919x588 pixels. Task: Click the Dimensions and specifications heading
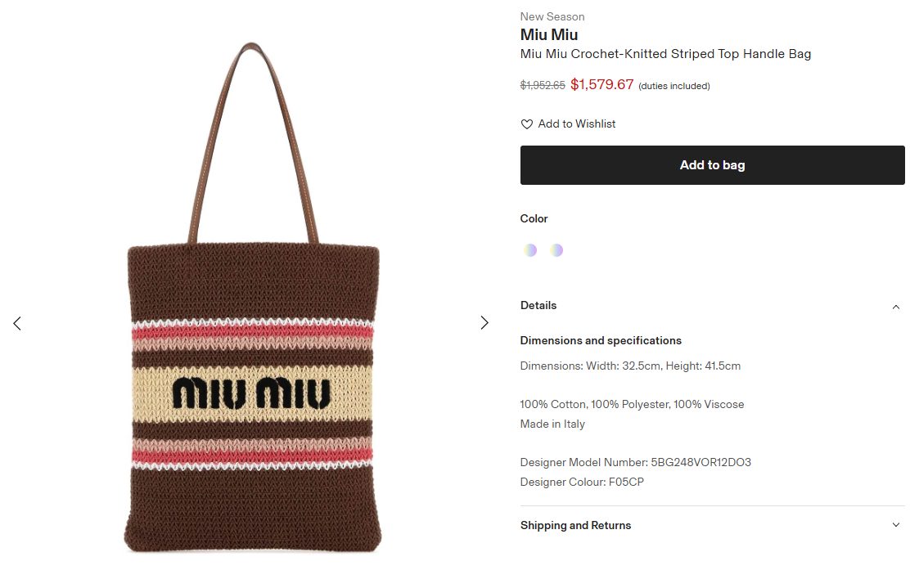(x=601, y=340)
